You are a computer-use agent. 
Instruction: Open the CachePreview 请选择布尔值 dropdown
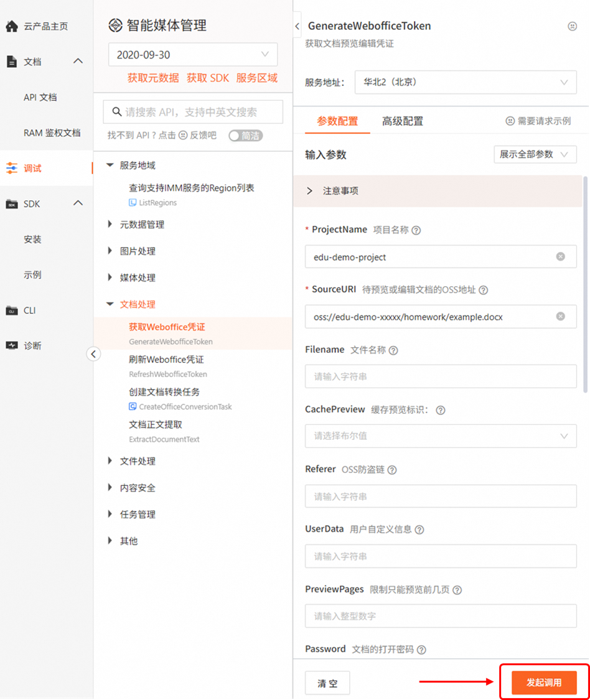(441, 436)
